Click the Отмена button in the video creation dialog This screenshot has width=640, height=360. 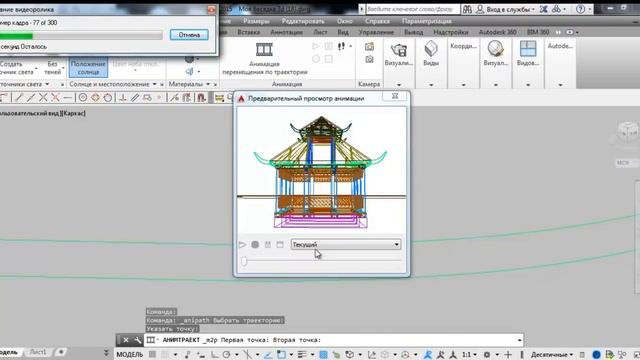coord(189,35)
